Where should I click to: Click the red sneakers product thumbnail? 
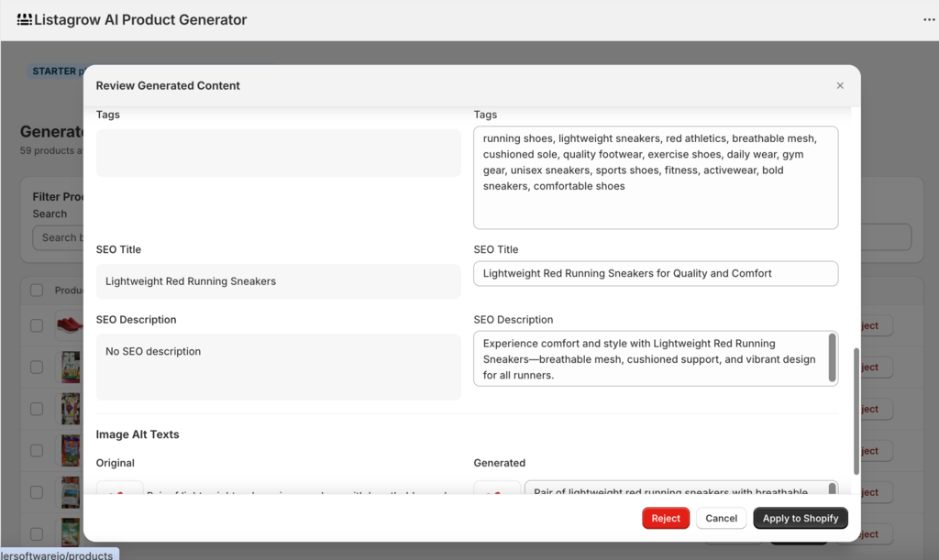tap(70, 324)
